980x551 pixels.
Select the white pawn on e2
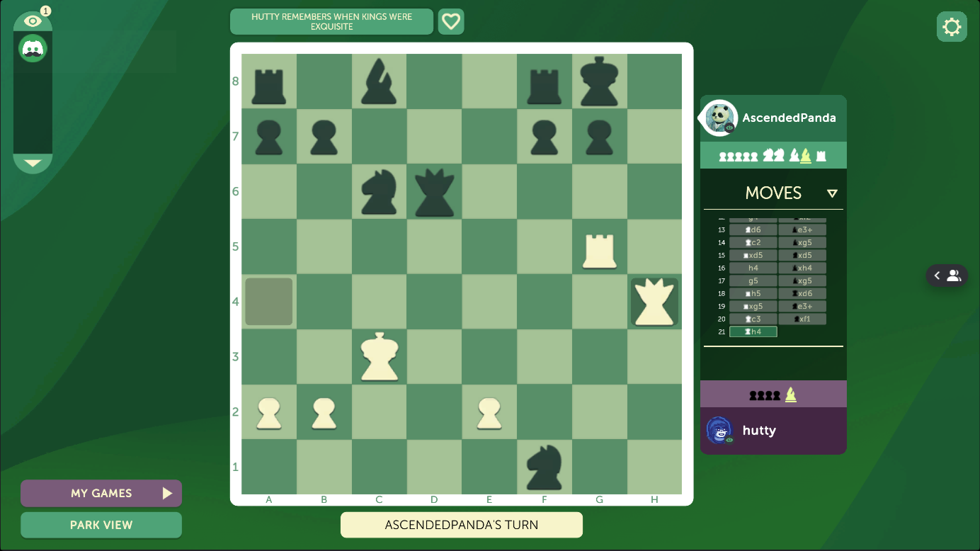(x=489, y=413)
